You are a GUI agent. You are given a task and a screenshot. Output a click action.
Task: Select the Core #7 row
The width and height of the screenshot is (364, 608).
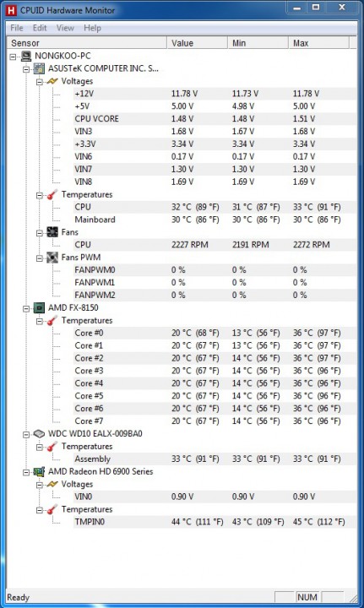[x=215, y=421]
